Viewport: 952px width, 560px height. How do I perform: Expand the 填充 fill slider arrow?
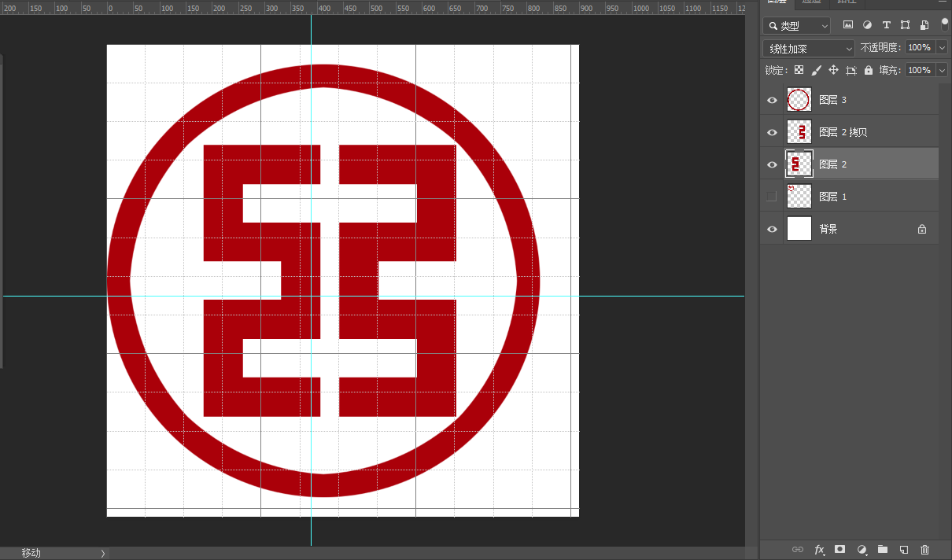point(943,71)
